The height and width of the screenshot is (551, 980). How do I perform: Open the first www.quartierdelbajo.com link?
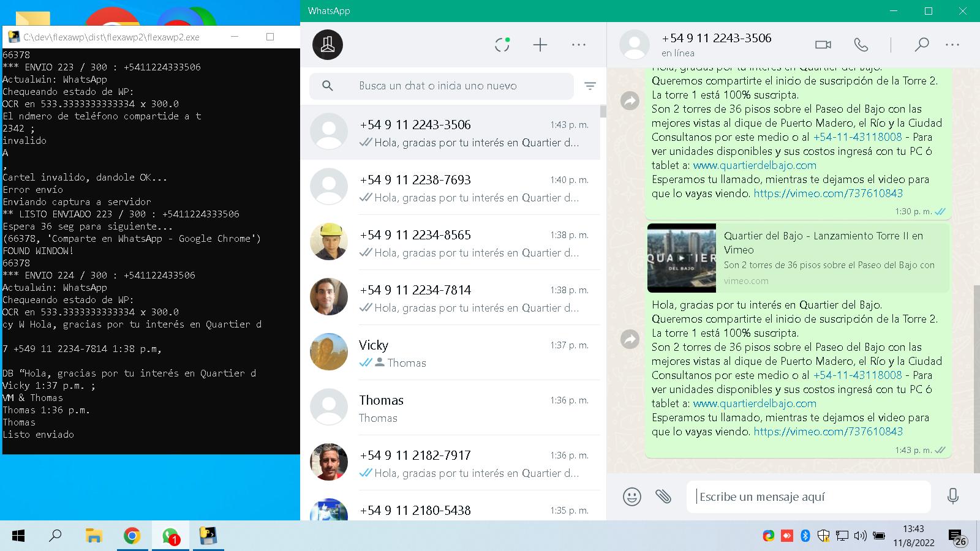pyautogui.click(x=755, y=165)
